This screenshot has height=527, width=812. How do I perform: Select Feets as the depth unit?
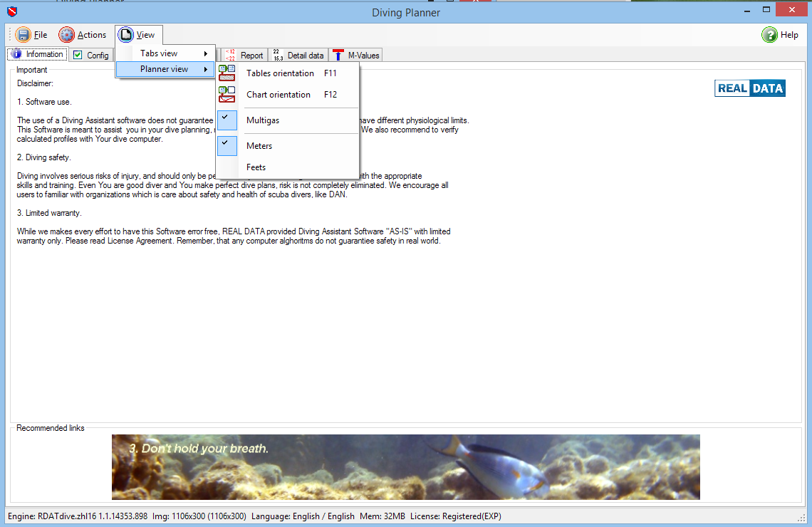click(256, 167)
